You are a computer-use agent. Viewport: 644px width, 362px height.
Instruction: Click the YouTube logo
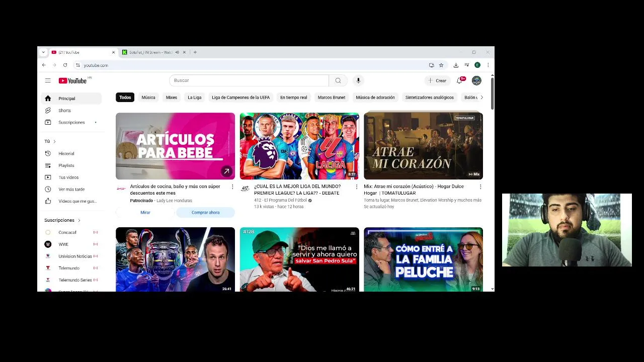pos(73,80)
